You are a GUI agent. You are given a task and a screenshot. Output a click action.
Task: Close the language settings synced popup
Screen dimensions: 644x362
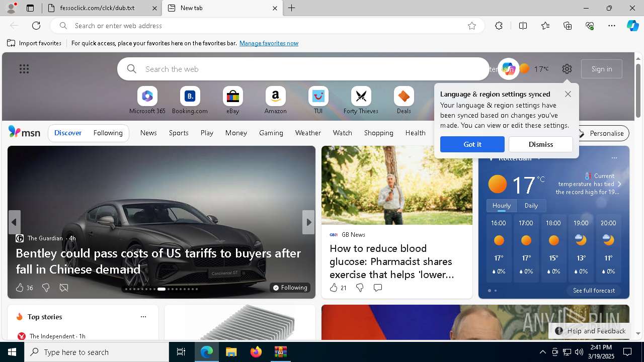click(568, 94)
